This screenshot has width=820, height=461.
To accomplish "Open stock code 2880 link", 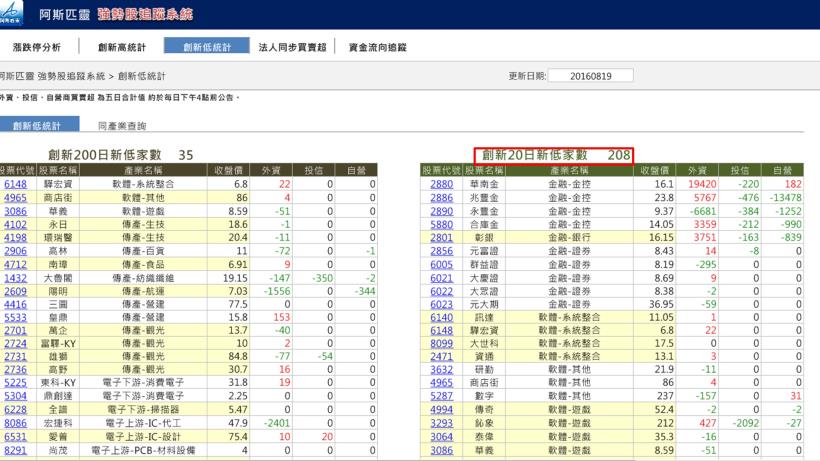I will (x=441, y=184).
